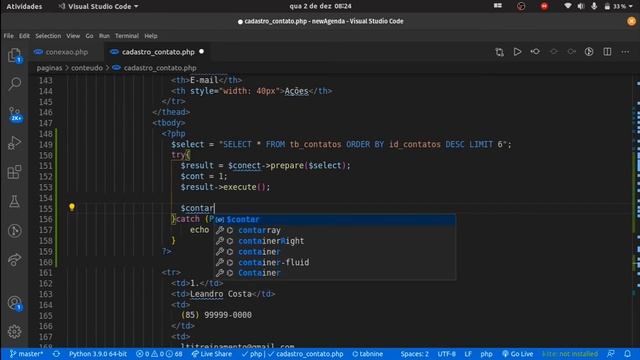Open the Manage gear settings menu
640x360 pixels.
(x=15, y=331)
